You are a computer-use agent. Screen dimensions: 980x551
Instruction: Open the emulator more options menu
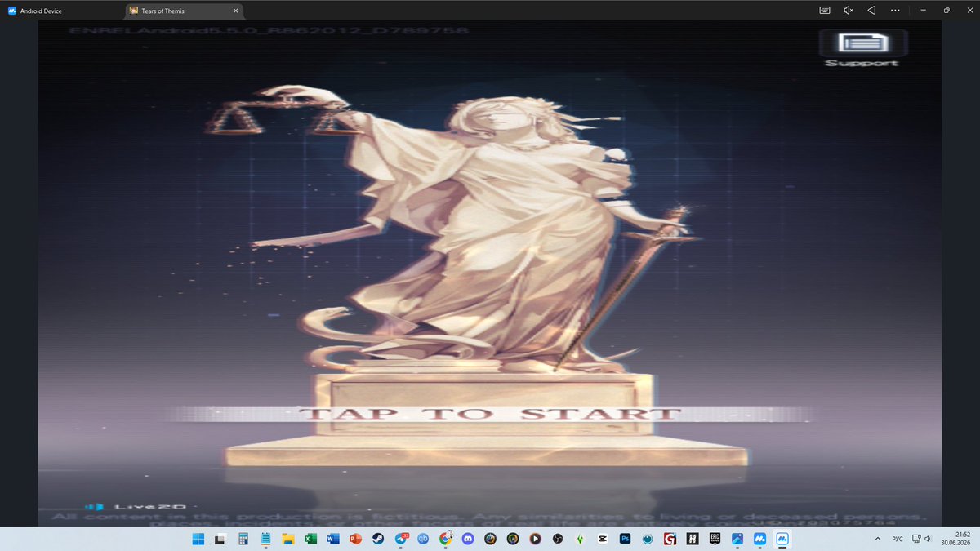point(895,11)
